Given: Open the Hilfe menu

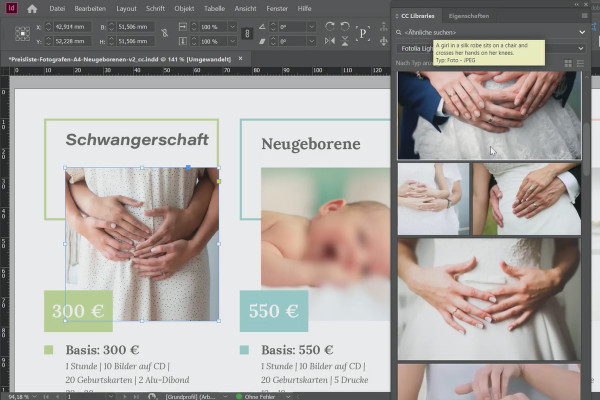Looking at the screenshot, I should [304, 8].
